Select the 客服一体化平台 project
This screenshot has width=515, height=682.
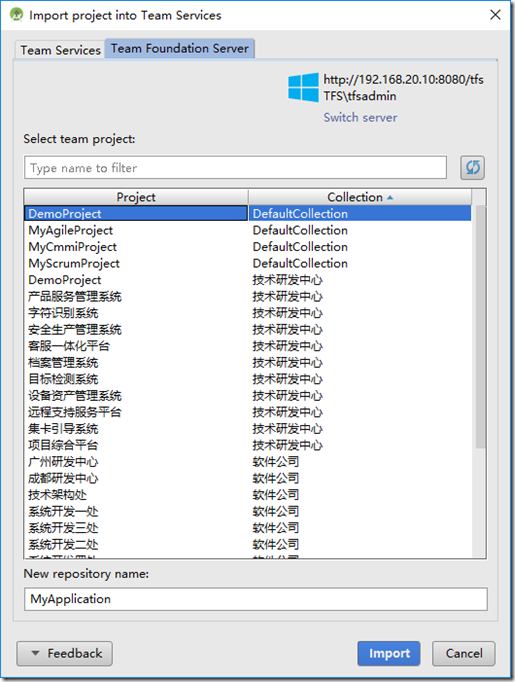click(x=248, y=345)
